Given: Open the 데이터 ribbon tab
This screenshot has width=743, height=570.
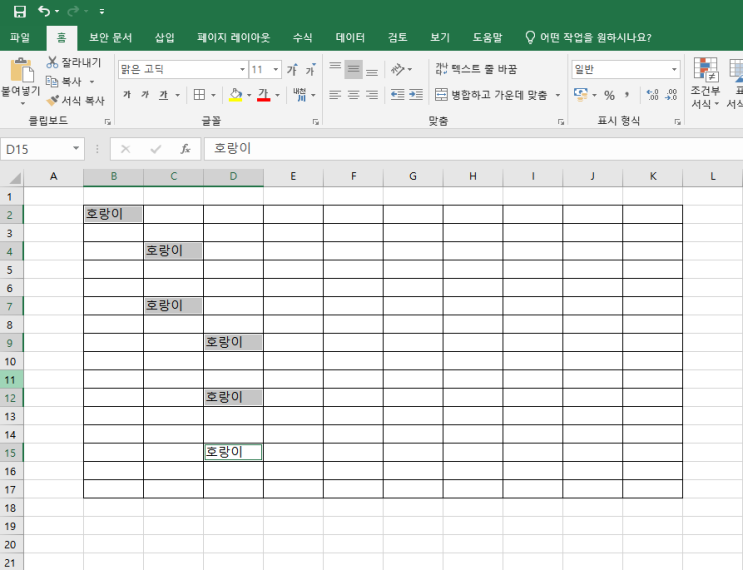Looking at the screenshot, I should pos(350,37).
